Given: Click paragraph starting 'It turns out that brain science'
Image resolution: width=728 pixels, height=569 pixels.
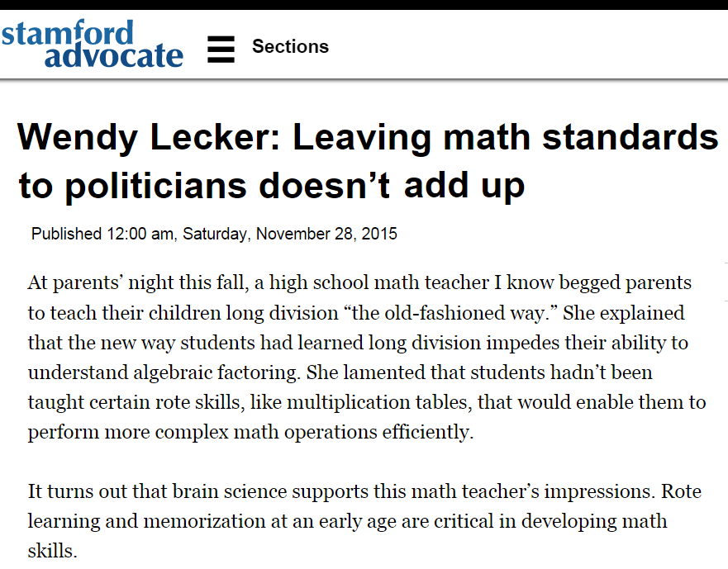Looking at the screenshot, I should coord(364,521).
